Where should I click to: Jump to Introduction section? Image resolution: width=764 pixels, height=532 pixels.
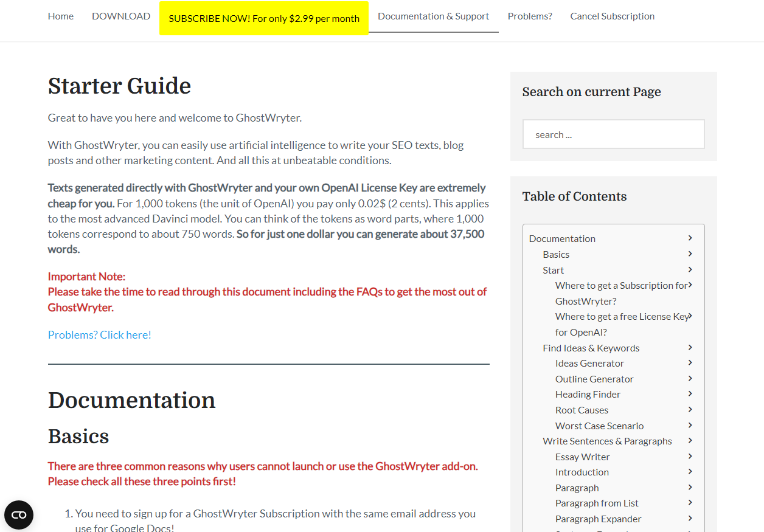click(582, 472)
